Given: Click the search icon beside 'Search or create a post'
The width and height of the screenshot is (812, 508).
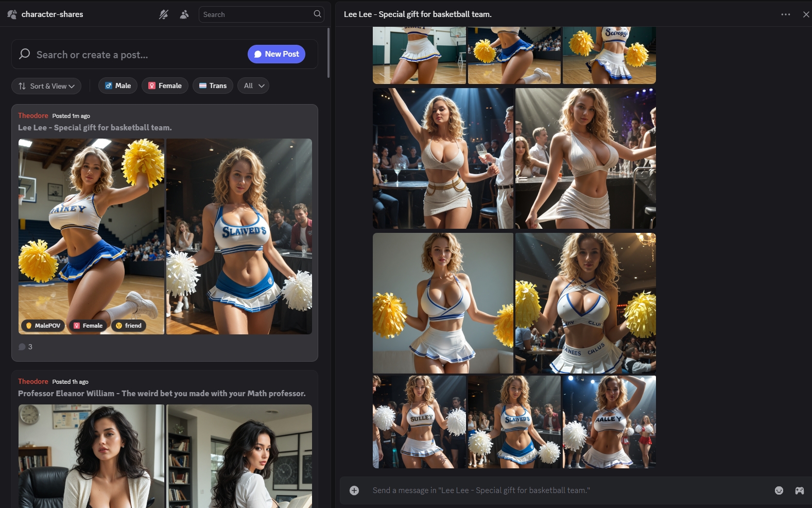Looking at the screenshot, I should 24,54.
